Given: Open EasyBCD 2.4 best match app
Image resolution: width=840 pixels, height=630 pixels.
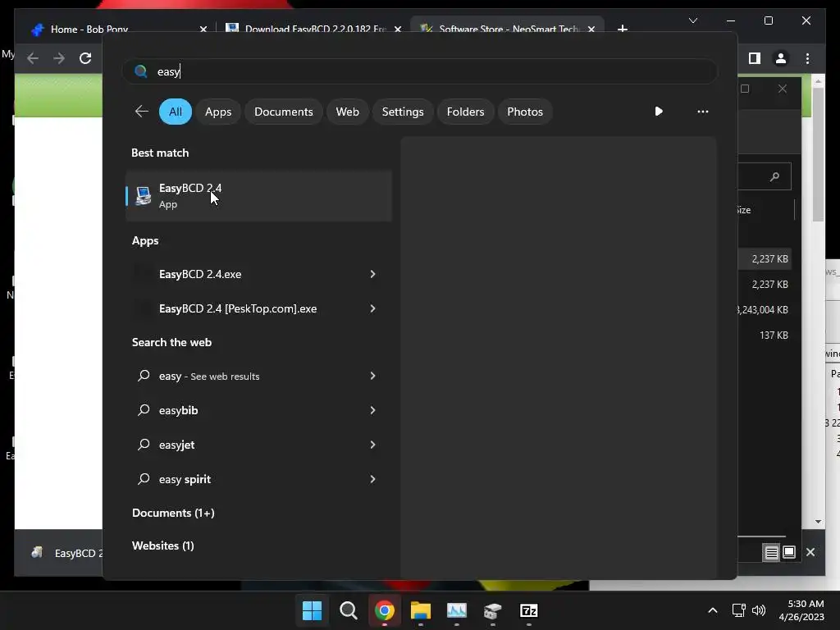Looking at the screenshot, I should [x=258, y=195].
